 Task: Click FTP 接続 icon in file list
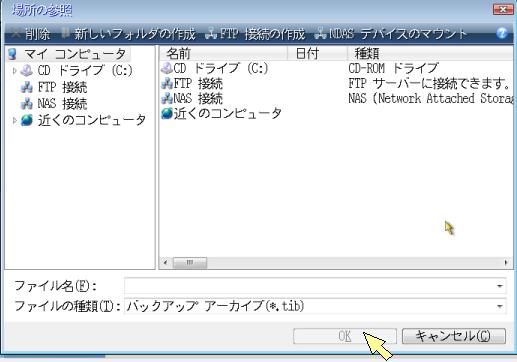[167, 83]
